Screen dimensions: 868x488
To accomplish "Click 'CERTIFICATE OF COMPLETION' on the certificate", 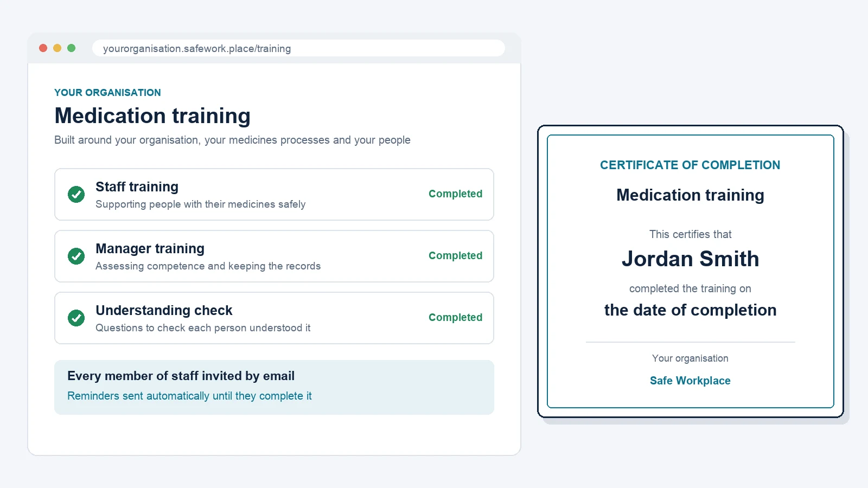I will 690,165.
